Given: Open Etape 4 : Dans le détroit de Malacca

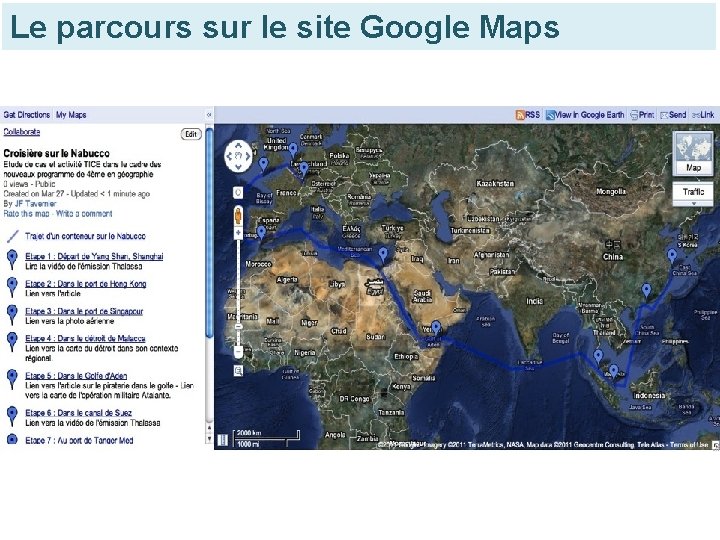Looking at the screenshot, I should (x=85, y=338).
